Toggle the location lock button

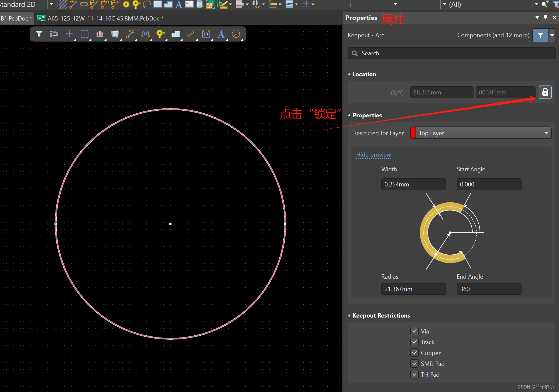545,92
